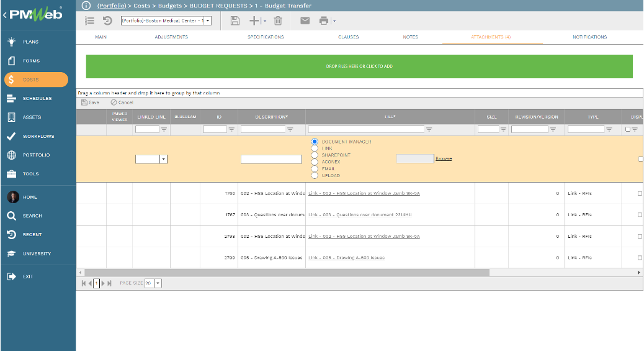Switch to the Adjustments tab

point(171,37)
